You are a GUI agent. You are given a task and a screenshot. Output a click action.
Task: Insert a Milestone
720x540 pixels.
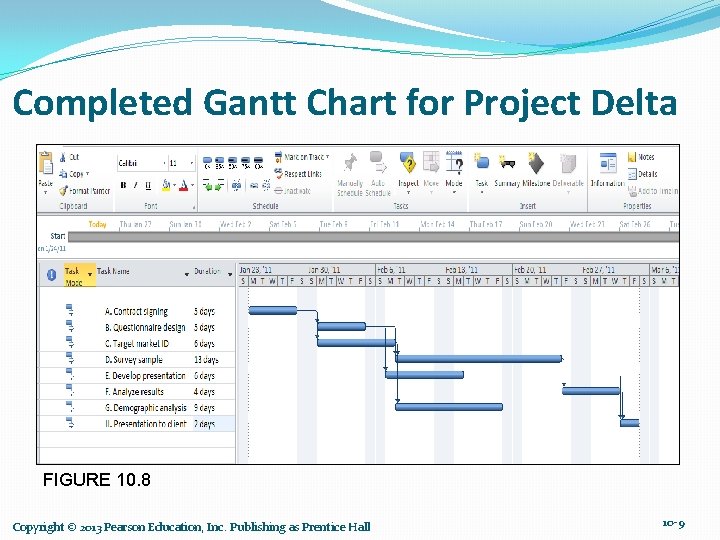(x=536, y=170)
